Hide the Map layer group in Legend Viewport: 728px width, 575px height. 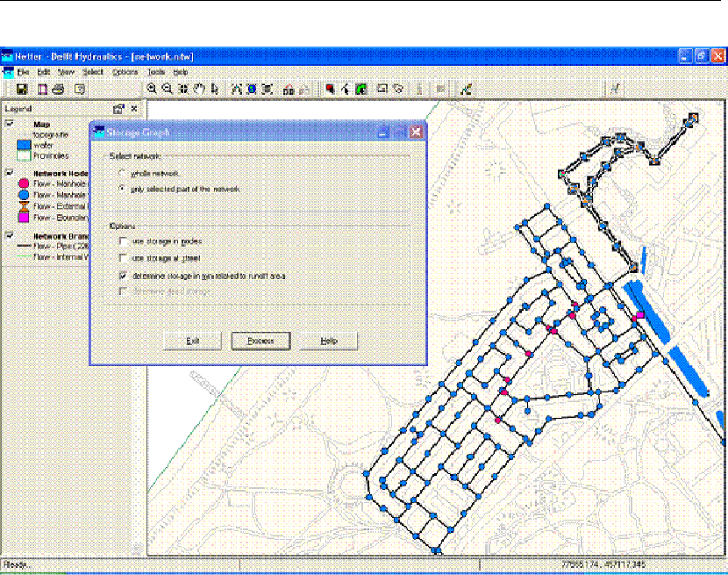click(10, 124)
